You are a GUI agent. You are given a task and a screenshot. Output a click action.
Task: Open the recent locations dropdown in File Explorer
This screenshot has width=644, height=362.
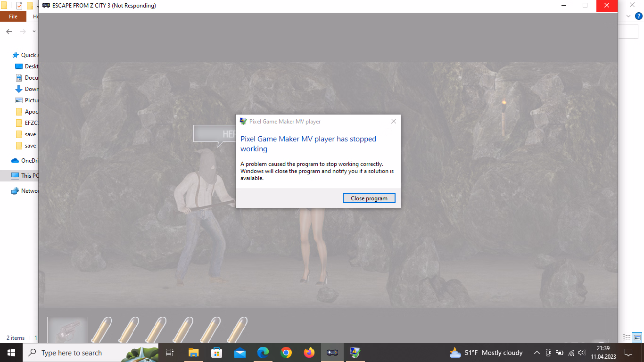[x=34, y=32]
